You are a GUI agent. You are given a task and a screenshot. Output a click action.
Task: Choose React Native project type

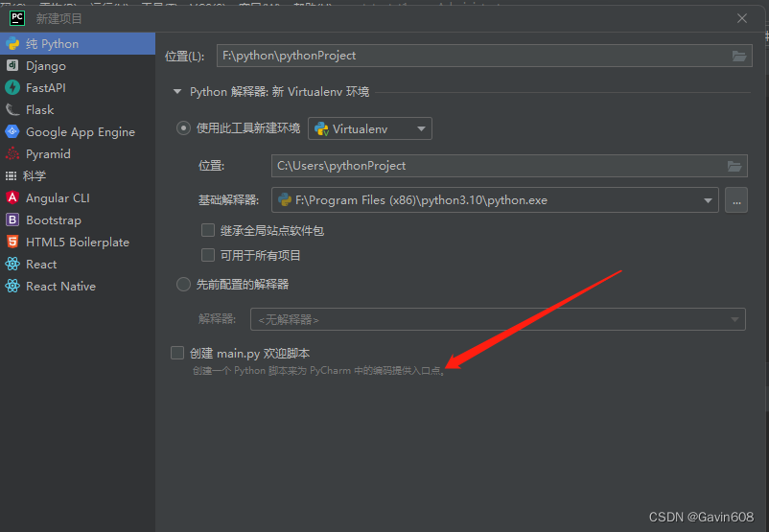pyautogui.click(x=78, y=287)
